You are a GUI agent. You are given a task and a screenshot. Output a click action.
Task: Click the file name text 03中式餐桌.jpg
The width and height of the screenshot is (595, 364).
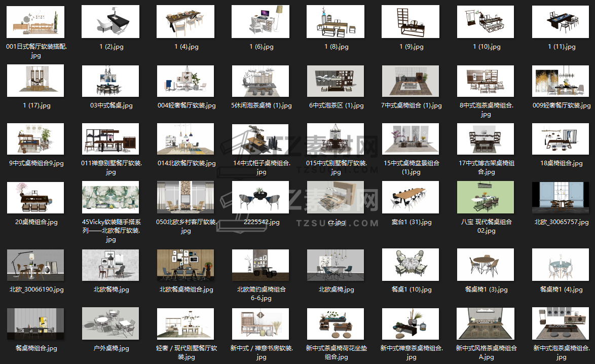[x=111, y=105]
